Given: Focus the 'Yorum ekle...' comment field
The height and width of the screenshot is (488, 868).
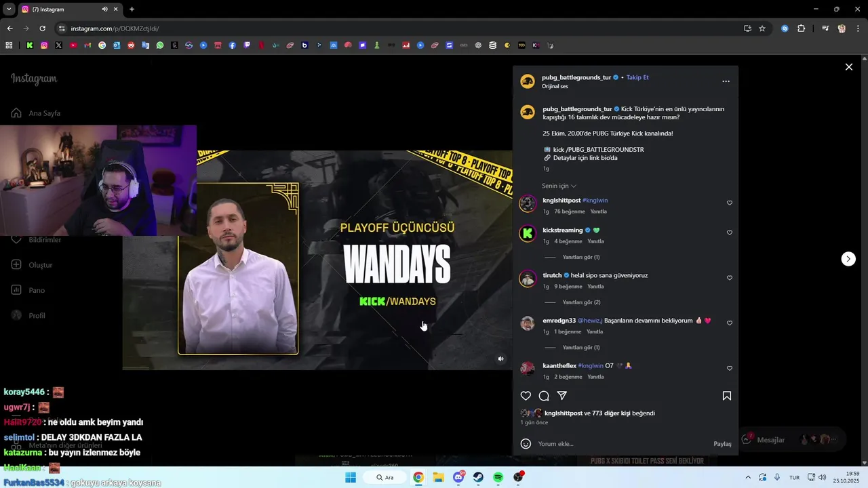Looking at the screenshot, I should click(x=620, y=444).
